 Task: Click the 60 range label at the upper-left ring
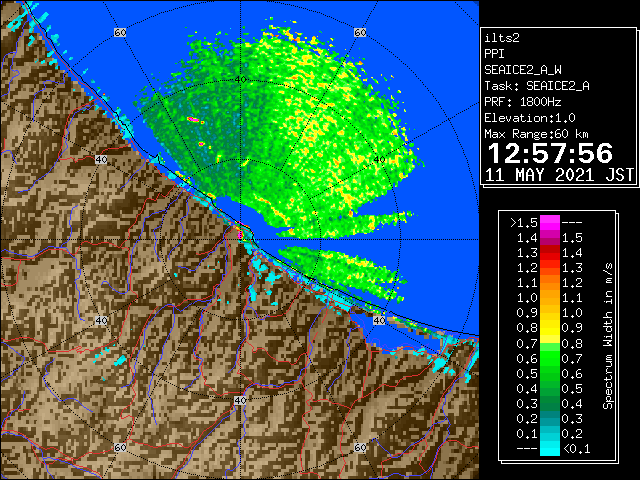(x=120, y=33)
